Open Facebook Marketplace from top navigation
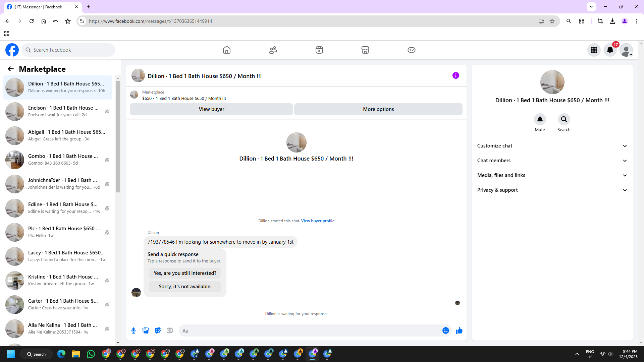 tap(365, 50)
